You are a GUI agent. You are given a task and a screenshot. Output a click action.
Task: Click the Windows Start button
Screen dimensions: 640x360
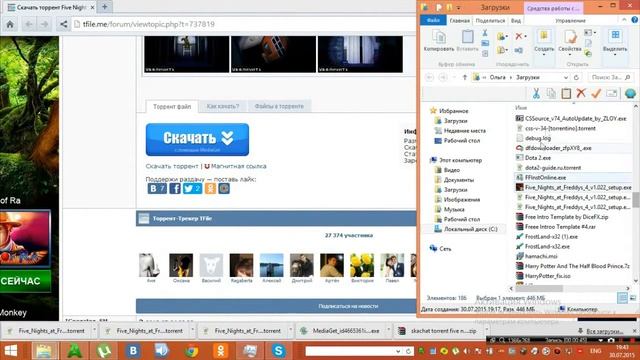(x=11, y=351)
